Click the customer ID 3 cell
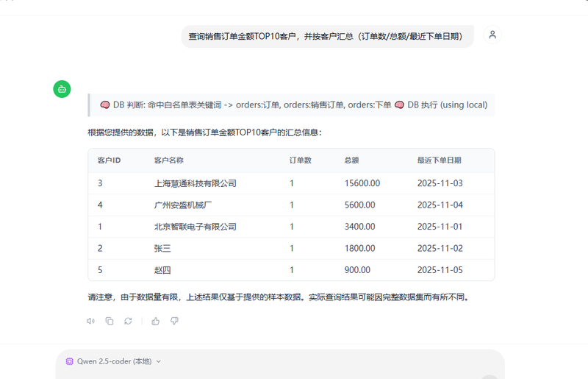Image resolution: width=588 pixels, height=379 pixels. 100,183
